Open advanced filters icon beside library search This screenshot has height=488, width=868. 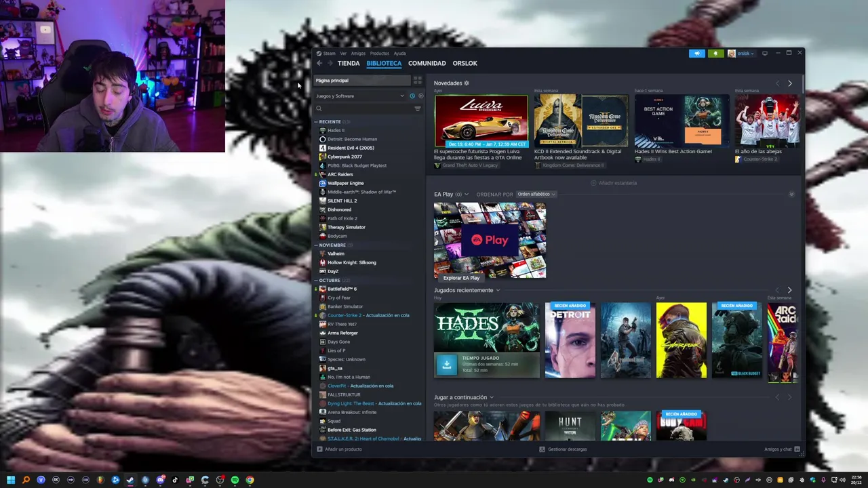(418, 108)
